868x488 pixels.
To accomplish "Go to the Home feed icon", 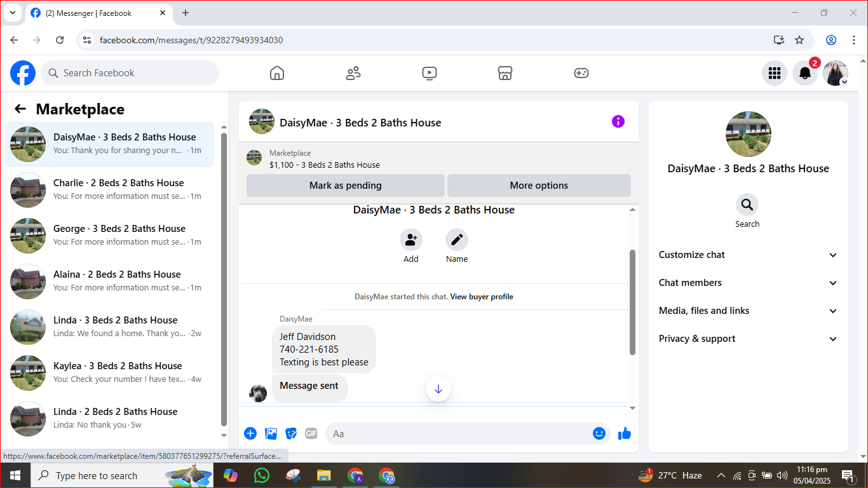I will coord(277,73).
